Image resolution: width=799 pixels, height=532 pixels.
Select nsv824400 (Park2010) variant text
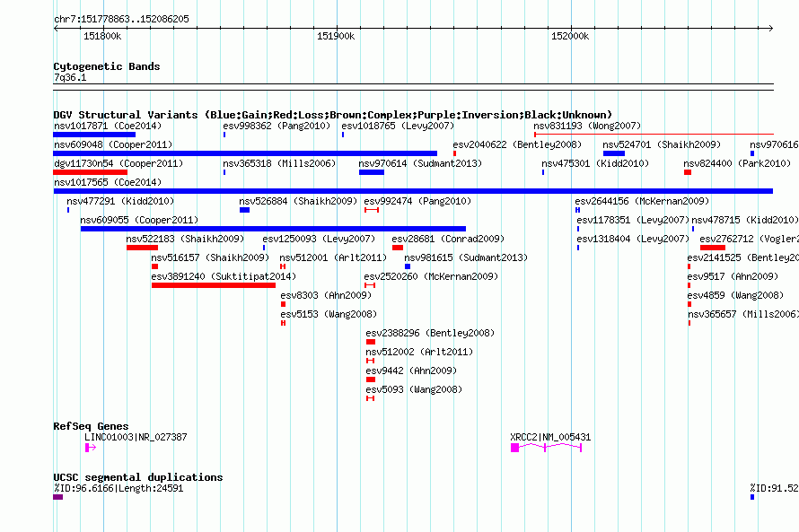737,163
